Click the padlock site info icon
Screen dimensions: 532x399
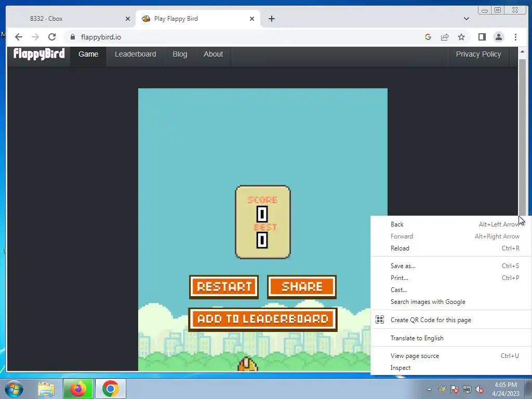point(73,37)
